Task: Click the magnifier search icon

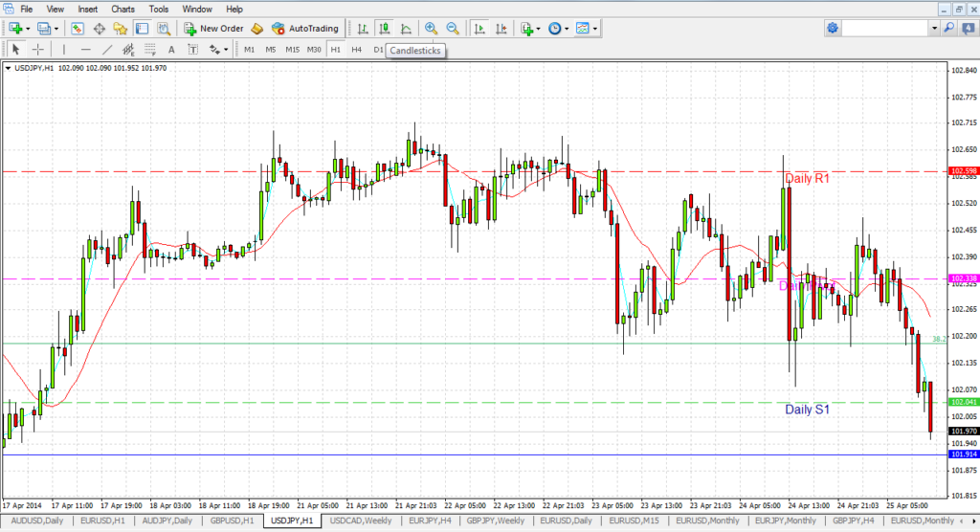Action: 949,28
